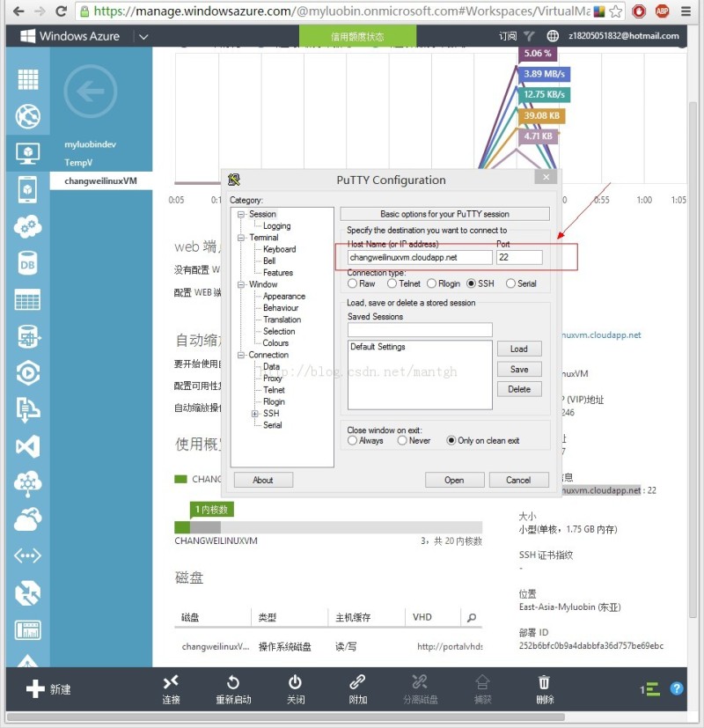Viewport: 704px width, 728px height.
Task: Click the About button in PuTTY
Action: (263, 480)
